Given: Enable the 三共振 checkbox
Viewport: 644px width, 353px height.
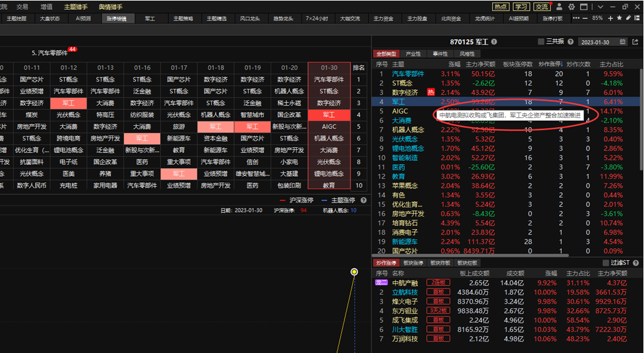Looking at the screenshot, I should tap(541, 42).
